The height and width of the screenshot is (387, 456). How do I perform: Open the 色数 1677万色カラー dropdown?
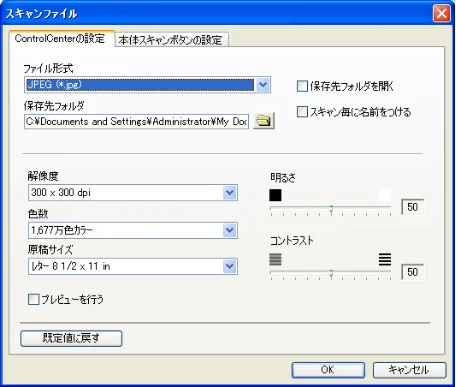pos(230,230)
